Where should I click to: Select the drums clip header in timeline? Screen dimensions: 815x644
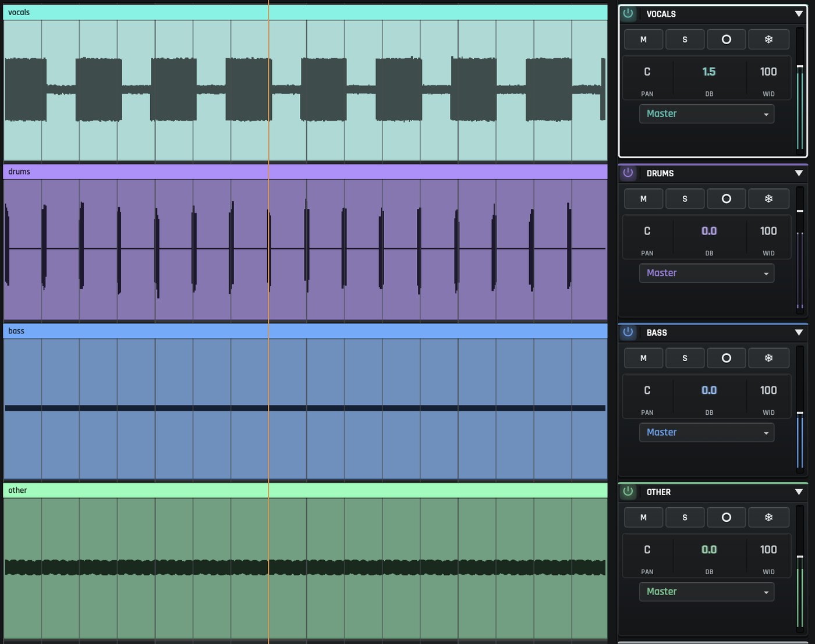tap(305, 172)
